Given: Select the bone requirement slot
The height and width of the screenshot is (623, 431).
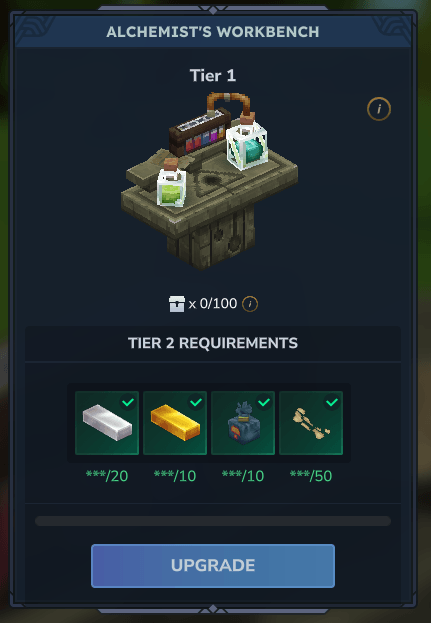Looking at the screenshot, I should pyautogui.click(x=311, y=423).
